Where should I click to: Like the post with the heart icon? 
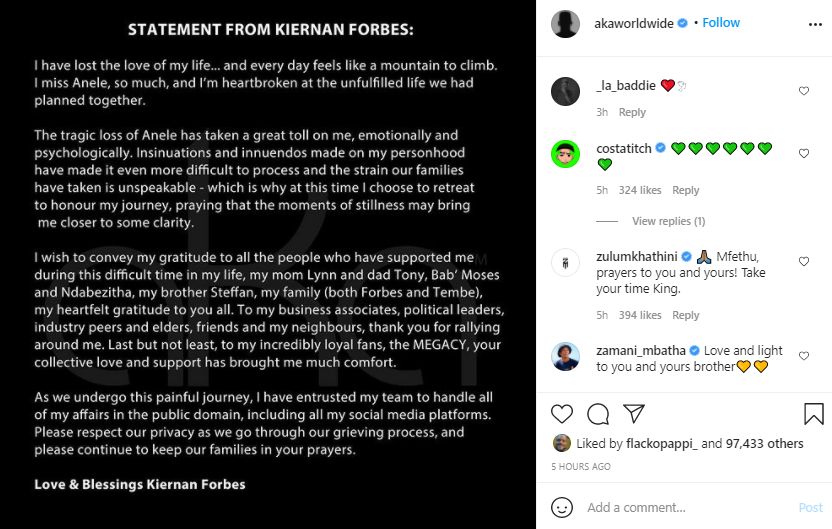[x=562, y=414]
